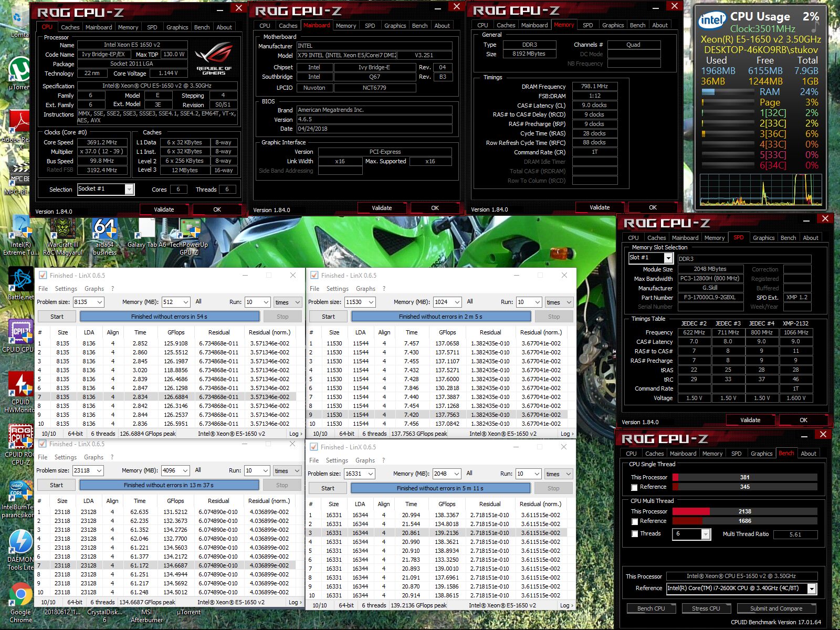The width and height of the screenshot is (840, 630).
Task: Click LinX title icon in 8135 window
Action: tap(43, 275)
